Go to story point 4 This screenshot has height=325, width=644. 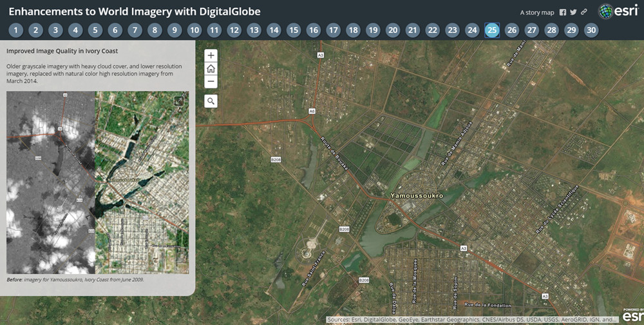coord(75,30)
